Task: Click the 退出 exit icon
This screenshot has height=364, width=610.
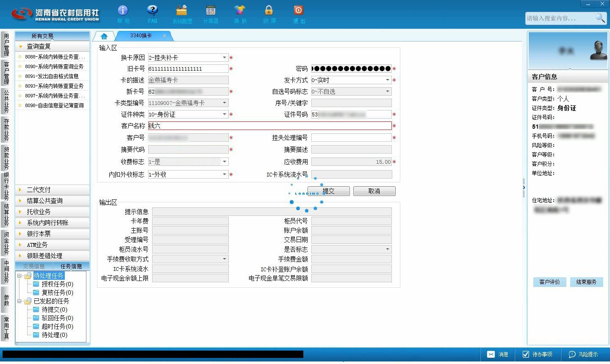Action: (299, 14)
